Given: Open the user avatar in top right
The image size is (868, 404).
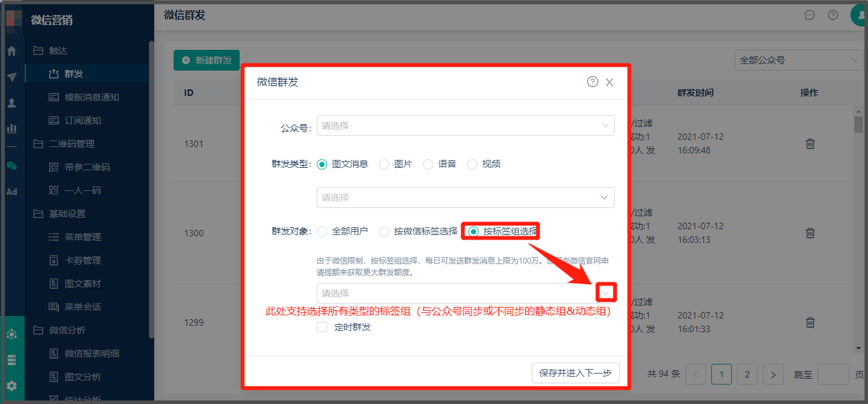Looking at the screenshot, I should pos(860,15).
